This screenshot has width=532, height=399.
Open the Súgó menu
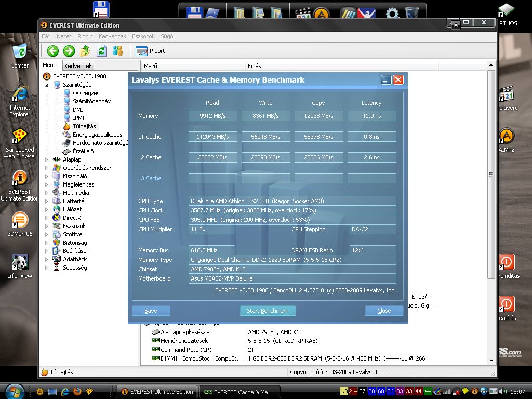pyautogui.click(x=167, y=36)
